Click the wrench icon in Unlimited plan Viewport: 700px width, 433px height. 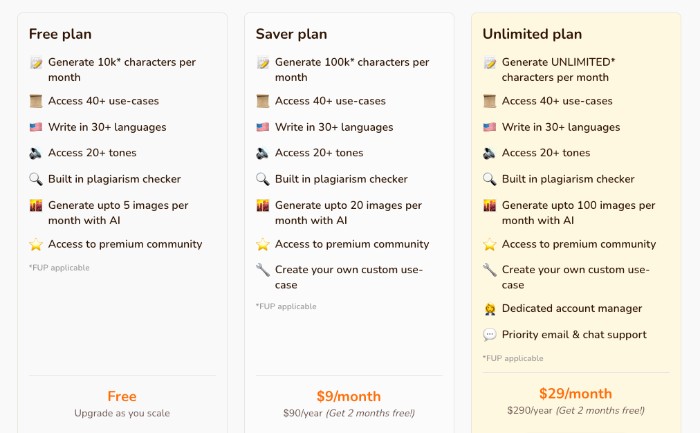point(490,270)
